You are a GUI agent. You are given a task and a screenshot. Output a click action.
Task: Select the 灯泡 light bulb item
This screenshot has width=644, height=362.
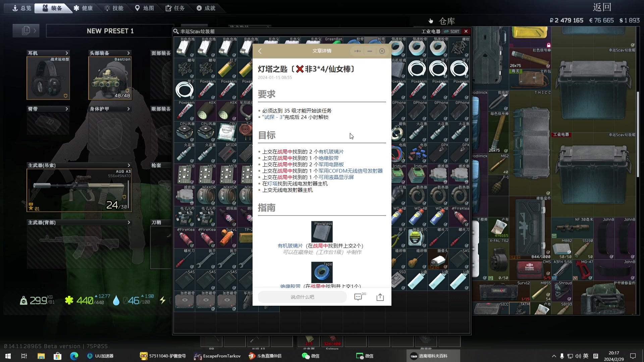[398, 195]
